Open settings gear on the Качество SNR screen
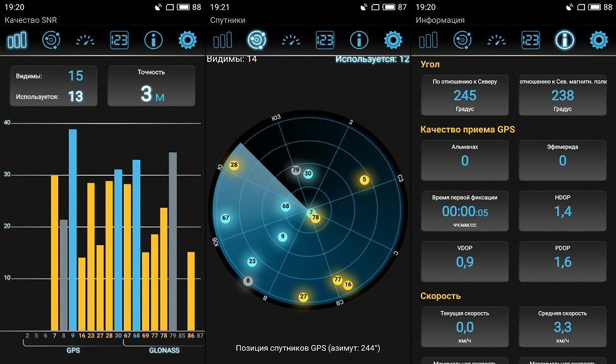Screen dimensions: 616x364 [188, 40]
